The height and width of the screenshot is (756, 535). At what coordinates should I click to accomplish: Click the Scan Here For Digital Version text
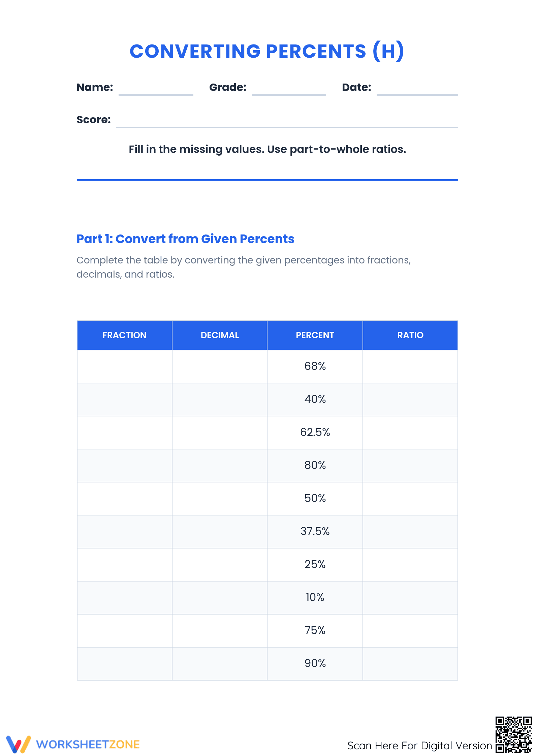coord(420,746)
